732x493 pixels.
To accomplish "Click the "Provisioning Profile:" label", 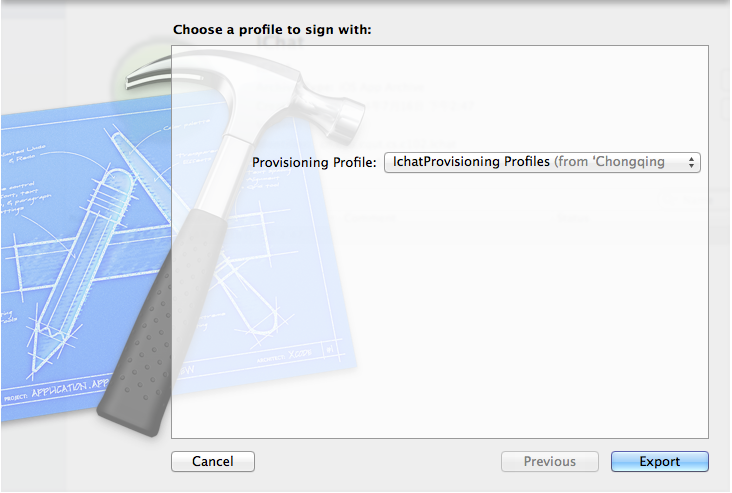I will (314, 162).
